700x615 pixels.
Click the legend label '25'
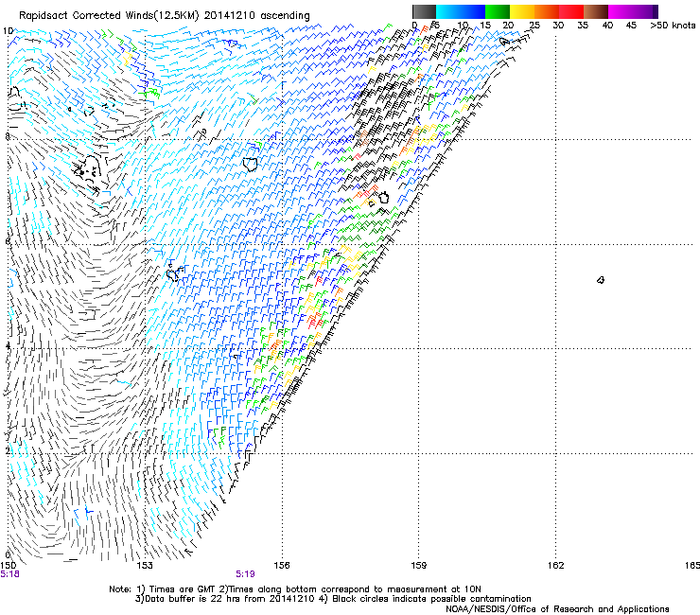click(534, 26)
